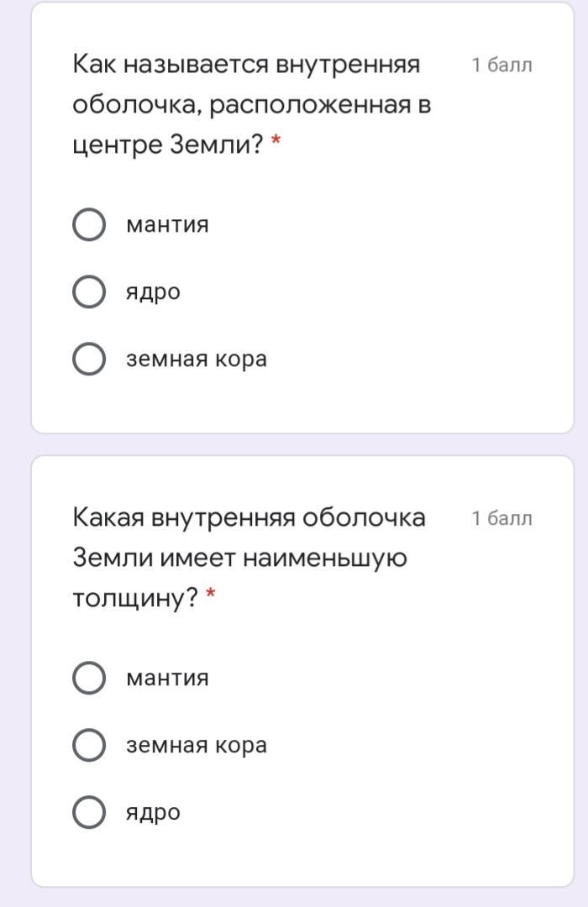Image resolution: width=588 pixels, height=907 pixels.
Task: Select the 'земная кора' radio for the smallest-thickness question
Action: (89, 745)
